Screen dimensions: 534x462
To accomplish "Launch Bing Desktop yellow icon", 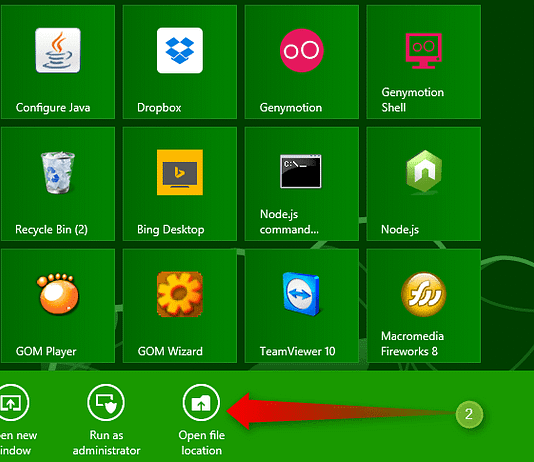I will pos(180,172).
